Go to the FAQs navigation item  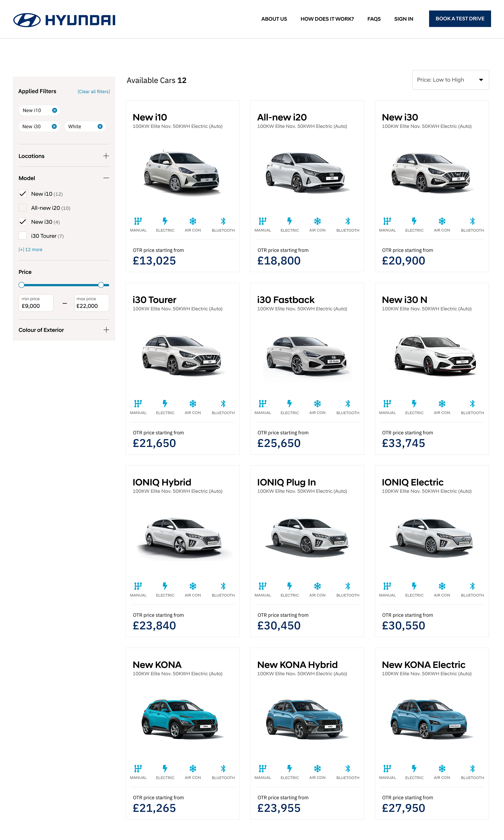pyautogui.click(x=374, y=19)
